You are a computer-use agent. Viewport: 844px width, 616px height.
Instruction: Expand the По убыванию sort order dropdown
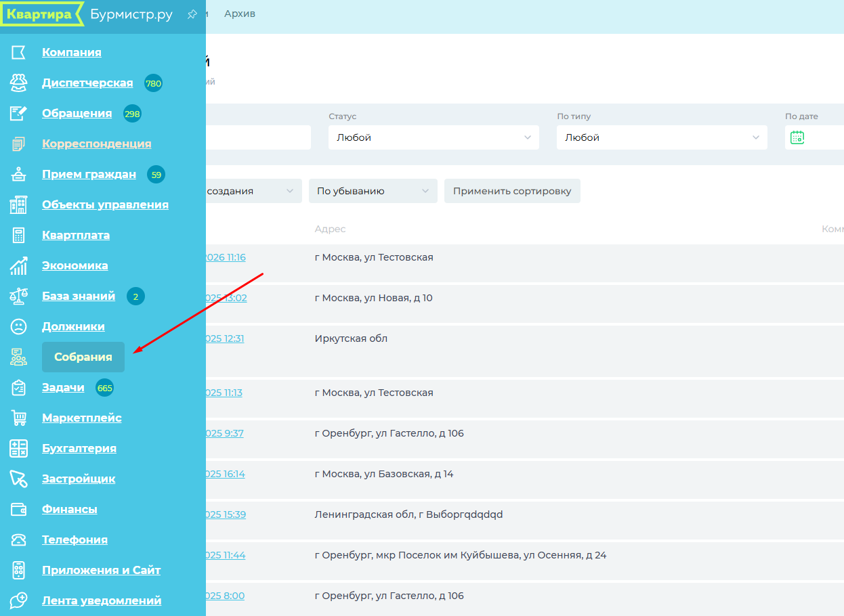pos(373,191)
